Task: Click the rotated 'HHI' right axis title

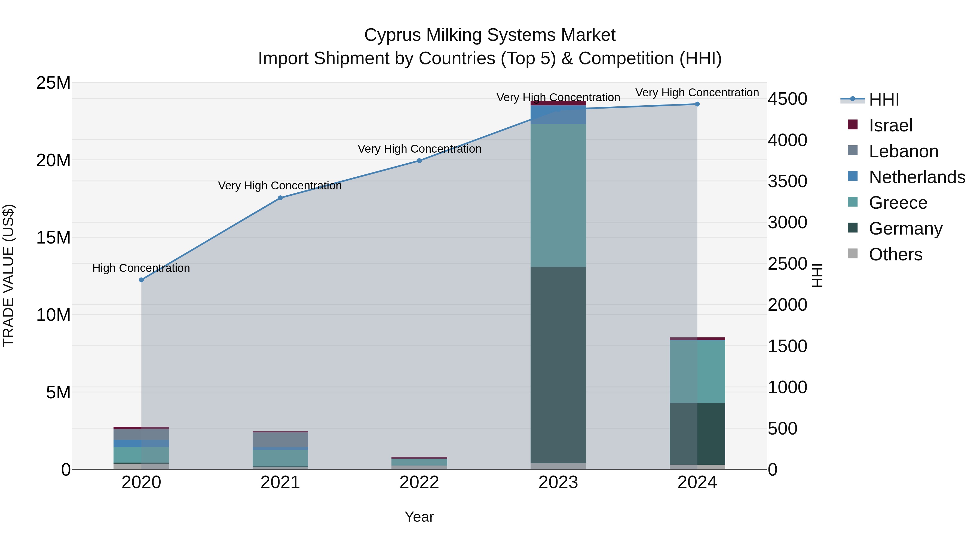Action: tap(817, 276)
